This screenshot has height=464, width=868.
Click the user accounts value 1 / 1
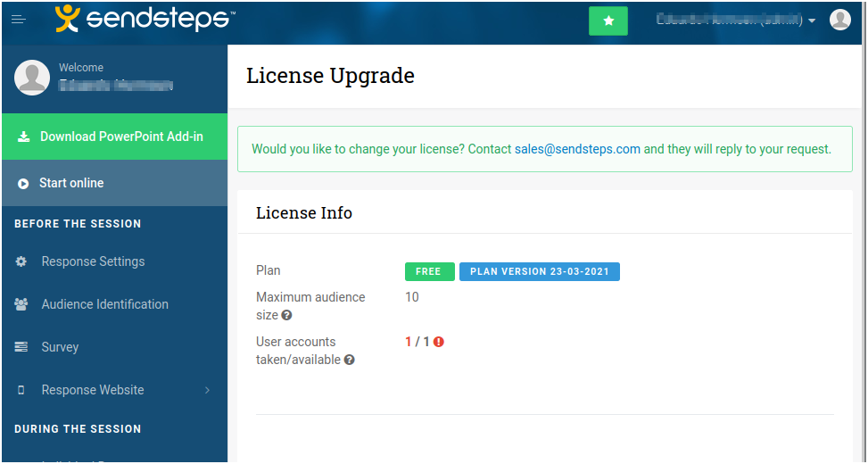tap(417, 342)
